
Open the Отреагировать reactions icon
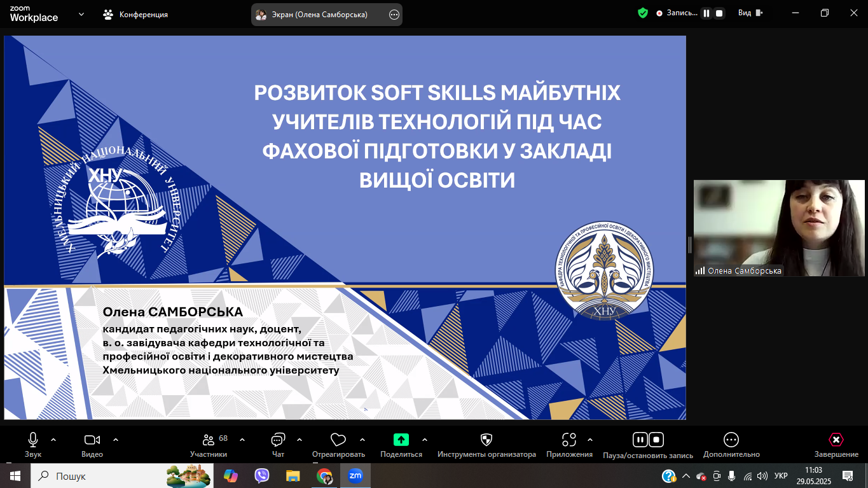pos(338,439)
